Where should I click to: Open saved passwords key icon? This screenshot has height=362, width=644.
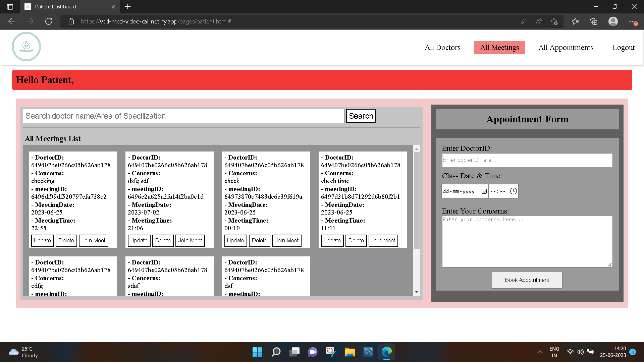pyautogui.click(x=524, y=21)
